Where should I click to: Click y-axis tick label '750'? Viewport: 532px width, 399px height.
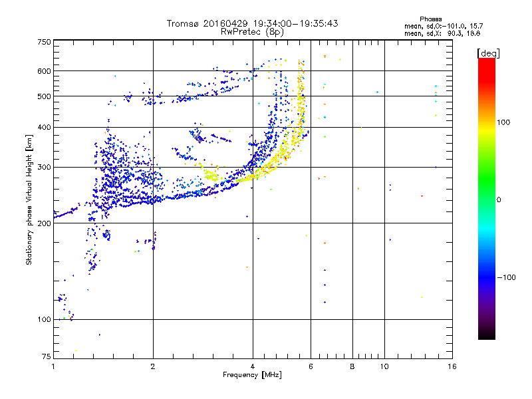[x=45, y=42]
